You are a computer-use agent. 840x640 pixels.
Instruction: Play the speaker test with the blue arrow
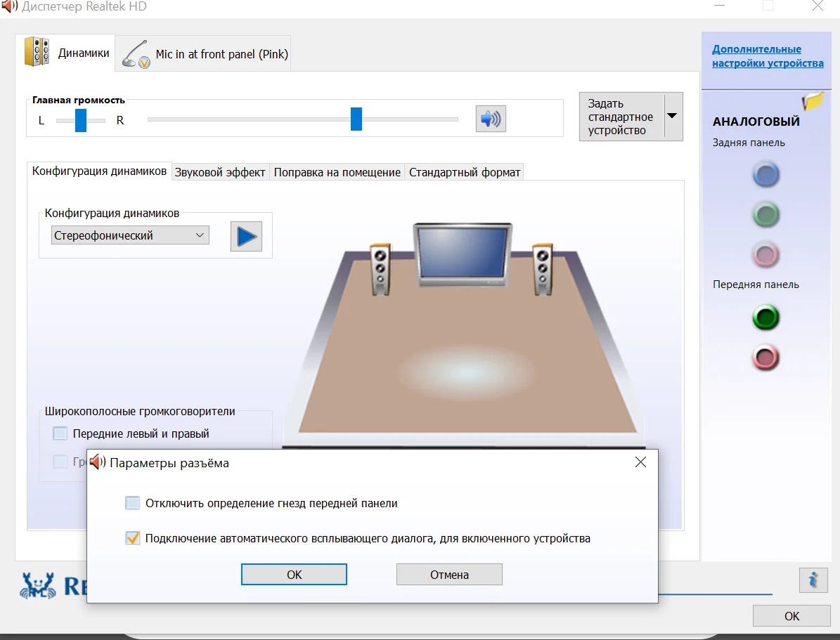pyautogui.click(x=247, y=236)
